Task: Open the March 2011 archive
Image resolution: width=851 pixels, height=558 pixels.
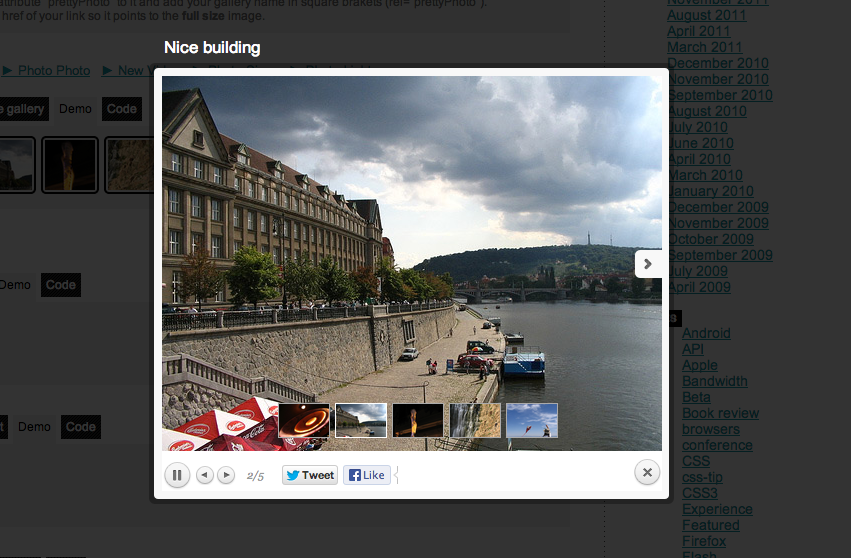Action: (705, 47)
